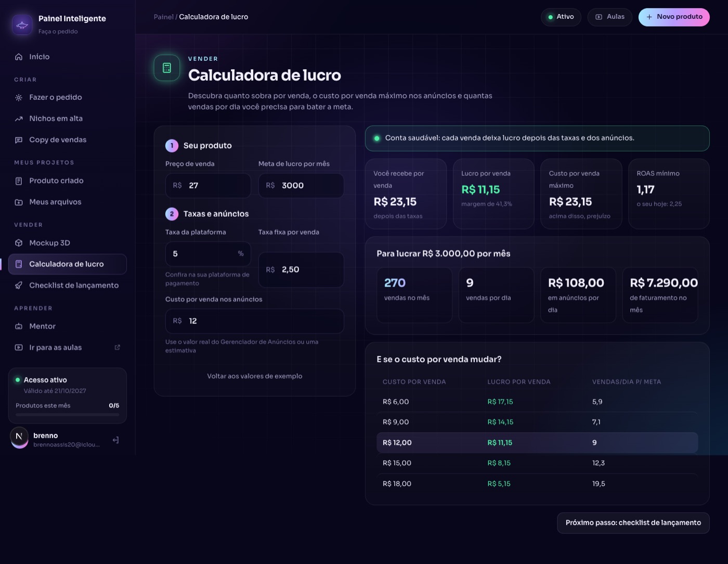Viewport: 728px width, 564px height.
Task: Click the Fazer o pedido sparkle icon
Action: pyautogui.click(x=19, y=97)
